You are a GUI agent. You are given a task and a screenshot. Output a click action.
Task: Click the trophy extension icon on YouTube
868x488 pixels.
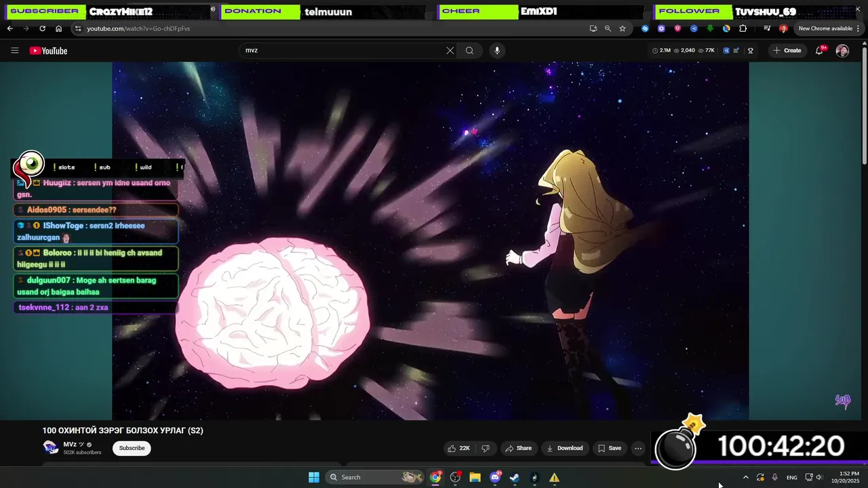[x=751, y=51]
